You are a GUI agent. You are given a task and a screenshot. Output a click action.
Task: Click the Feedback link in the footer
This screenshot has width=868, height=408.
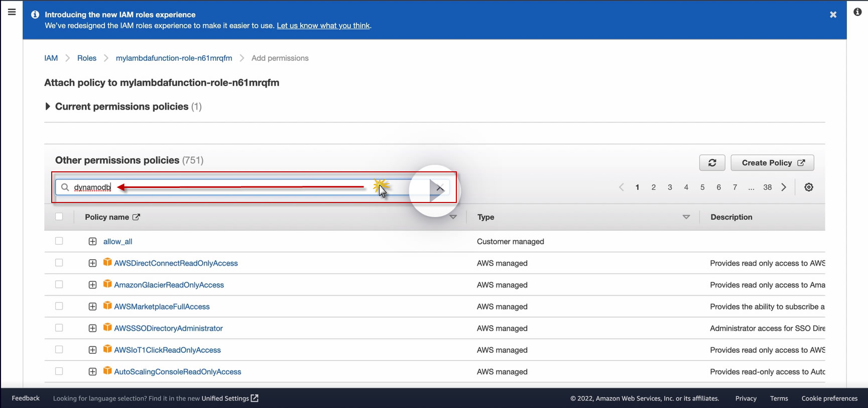[26, 398]
